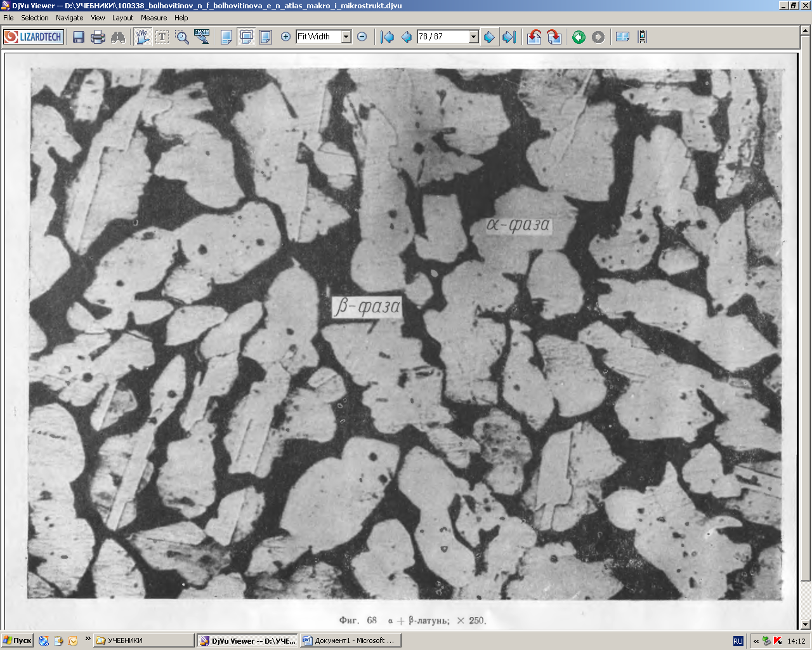Click the vertical scrollbar up arrow
Image resolution: width=812 pixels, height=650 pixels.
tap(806, 30)
